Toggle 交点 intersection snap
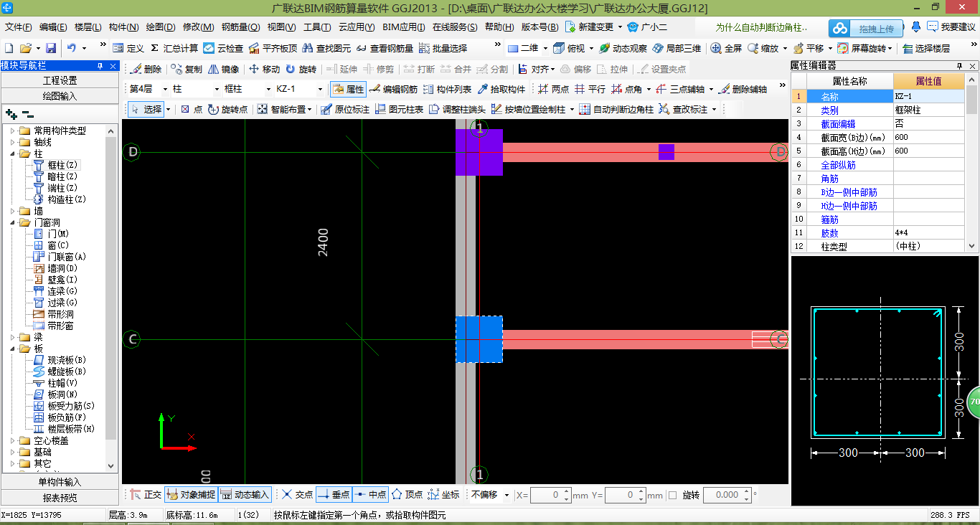This screenshot has width=980, height=525. [x=297, y=494]
